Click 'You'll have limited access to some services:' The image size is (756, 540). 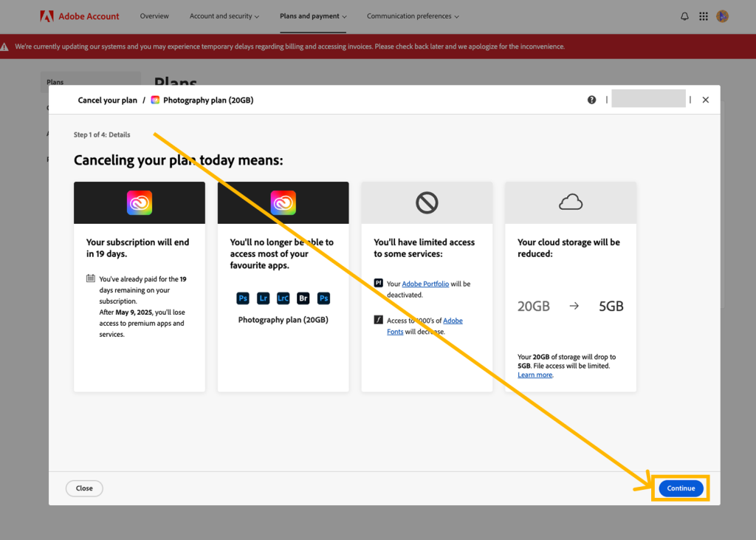425,248
